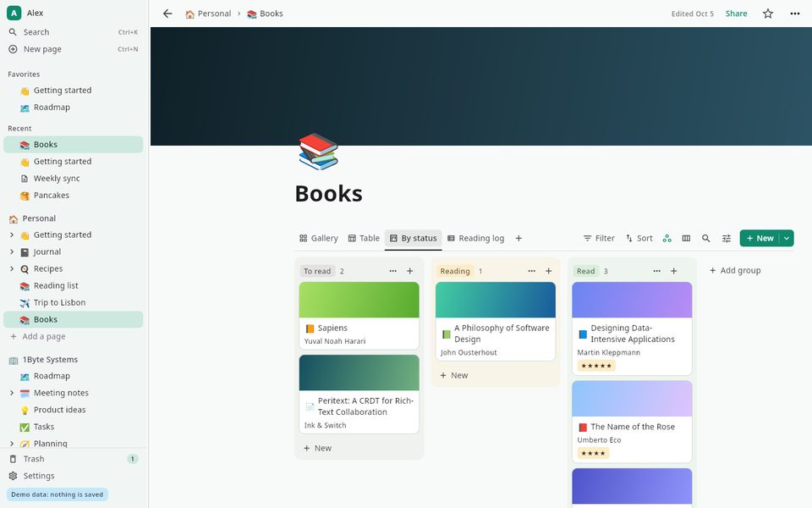
Task: Click the back arrow in the top bar
Action: coord(167,14)
